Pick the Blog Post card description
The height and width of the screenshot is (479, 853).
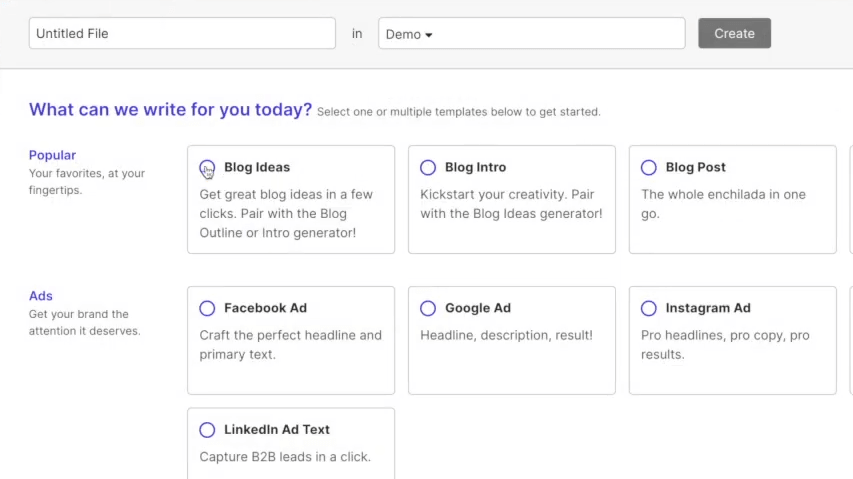point(723,204)
